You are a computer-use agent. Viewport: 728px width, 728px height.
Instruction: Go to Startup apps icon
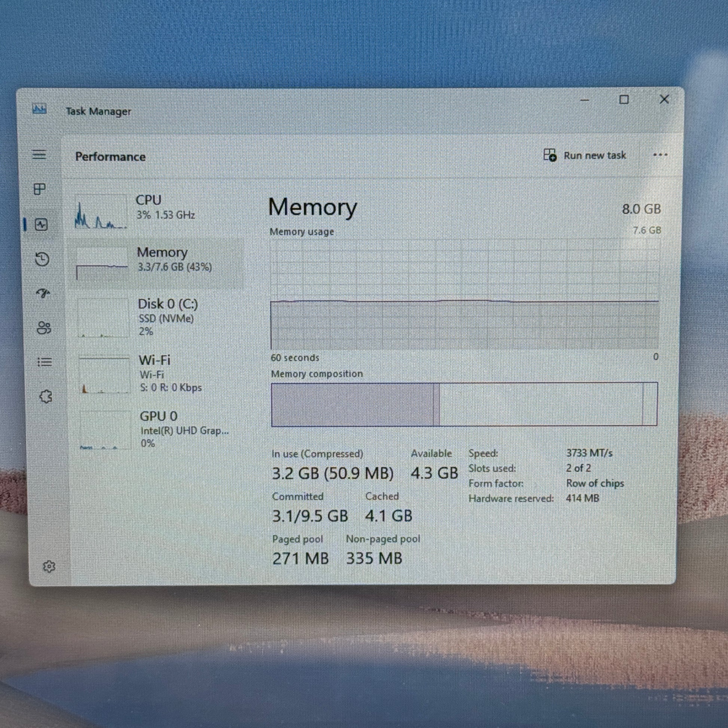coord(43,293)
